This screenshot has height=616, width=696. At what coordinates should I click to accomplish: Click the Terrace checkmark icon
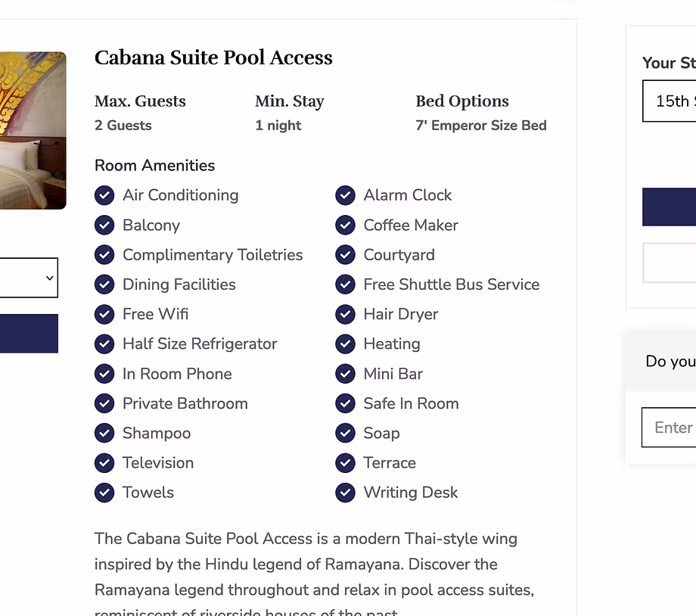(345, 463)
